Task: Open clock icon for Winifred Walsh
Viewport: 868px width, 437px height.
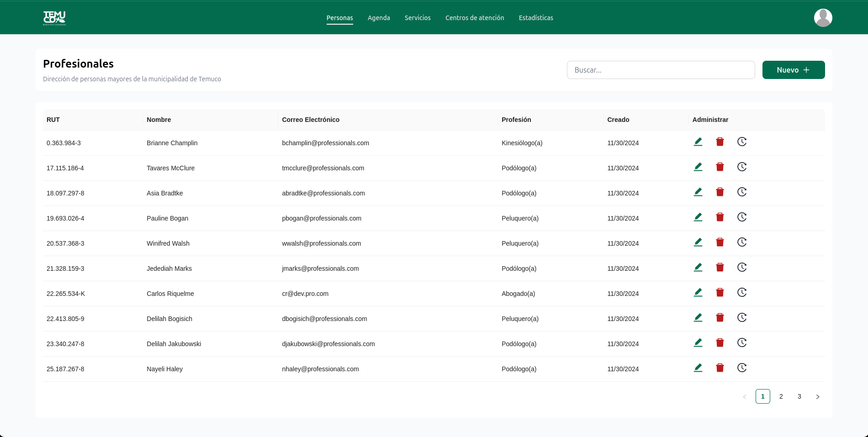Action: point(742,242)
